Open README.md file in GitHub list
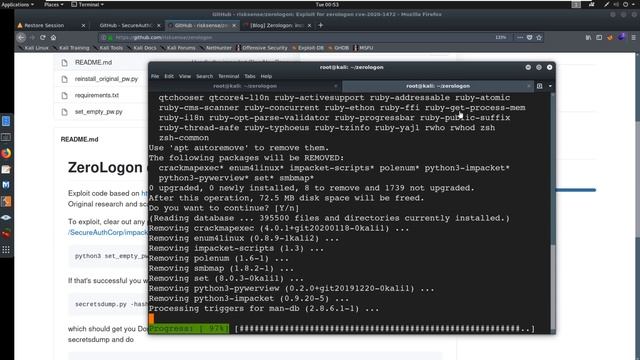 (93, 62)
